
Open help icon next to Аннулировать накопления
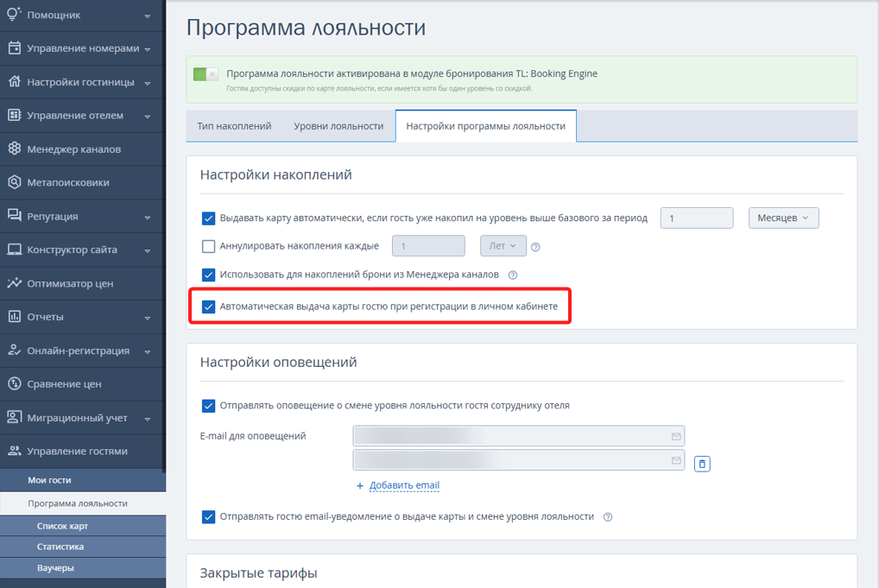535,247
